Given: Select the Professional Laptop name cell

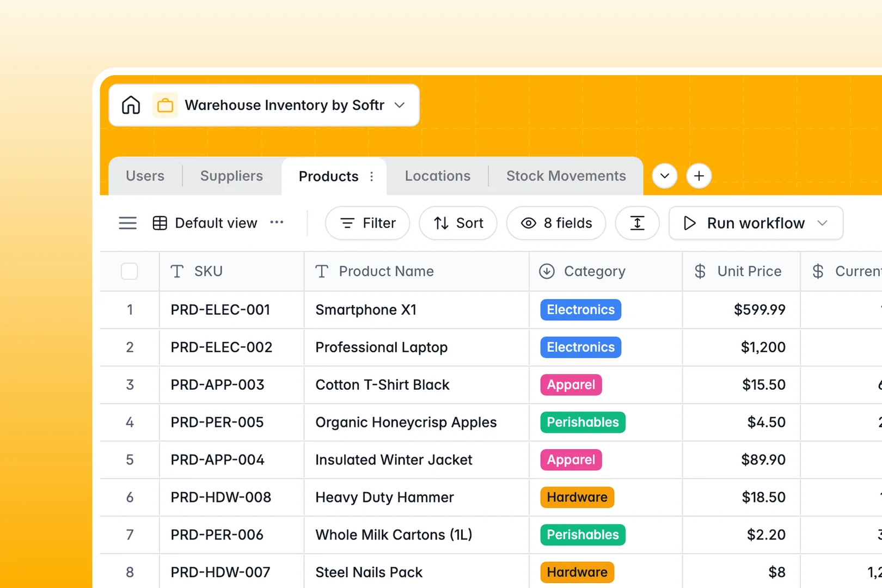Looking at the screenshot, I should pyautogui.click(x=416, y=347).
